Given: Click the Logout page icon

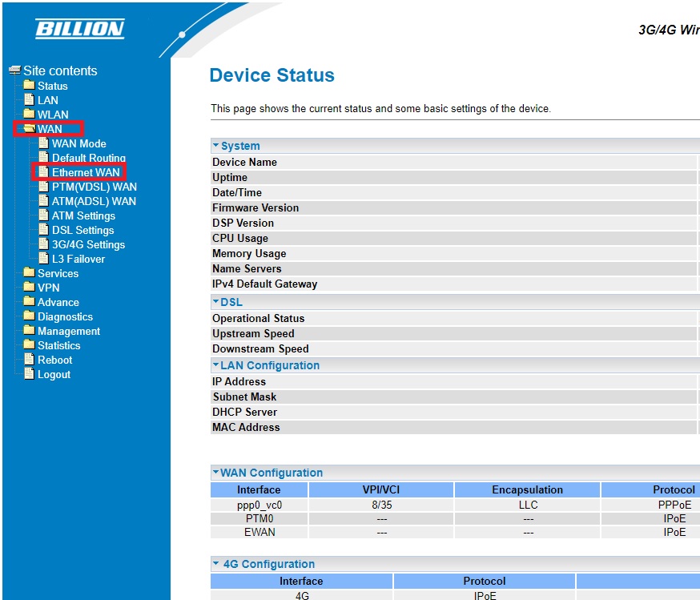Looking at the screenshot, I should click(x=29, y=374).
